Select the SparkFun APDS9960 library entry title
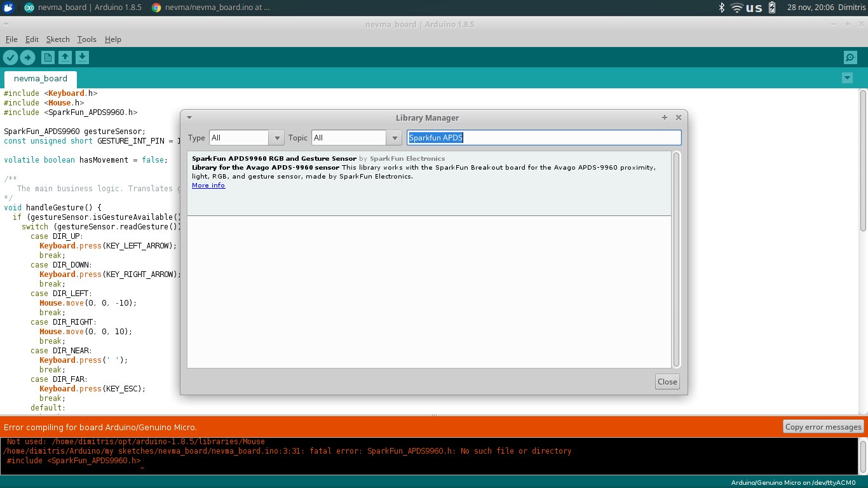The image size is (868, 488). [x=274, y=159]
